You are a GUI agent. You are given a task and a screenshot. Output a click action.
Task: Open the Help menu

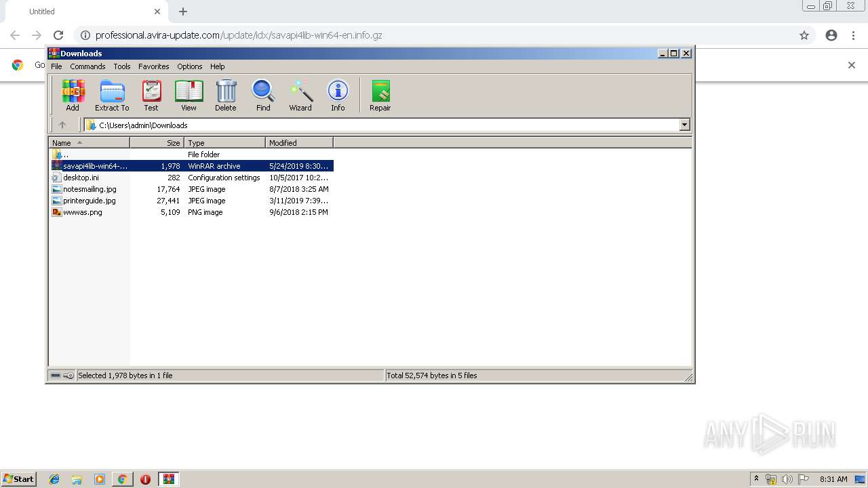pyautogui.click(x=217, y=66)
